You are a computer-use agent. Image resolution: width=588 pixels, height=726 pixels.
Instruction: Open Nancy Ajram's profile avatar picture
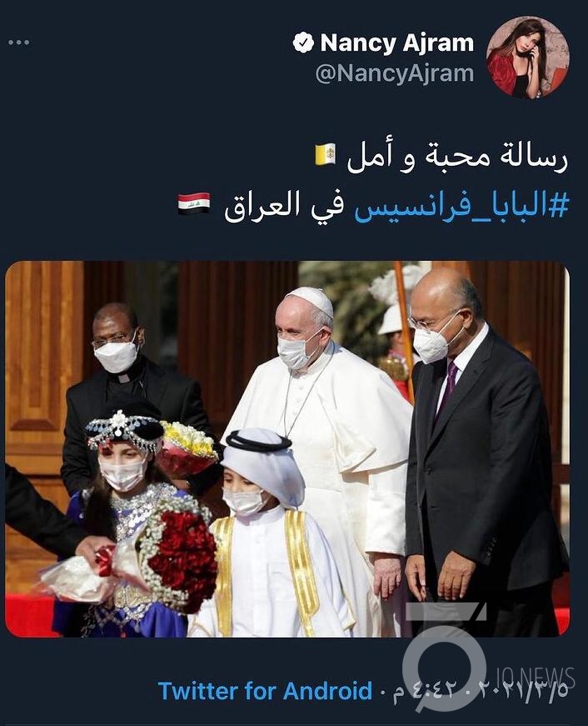(527, 57)
